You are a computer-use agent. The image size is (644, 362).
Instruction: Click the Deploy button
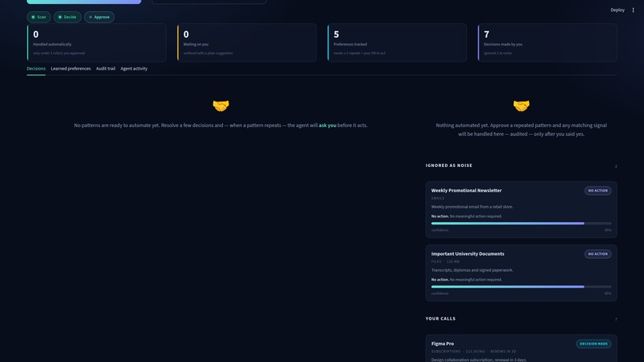point(618,10)
